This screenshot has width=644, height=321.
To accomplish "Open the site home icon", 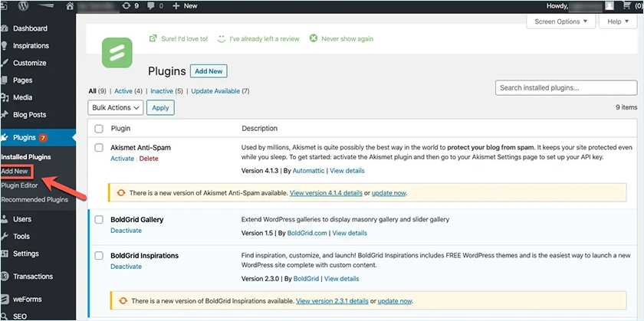I will (71, 5).
